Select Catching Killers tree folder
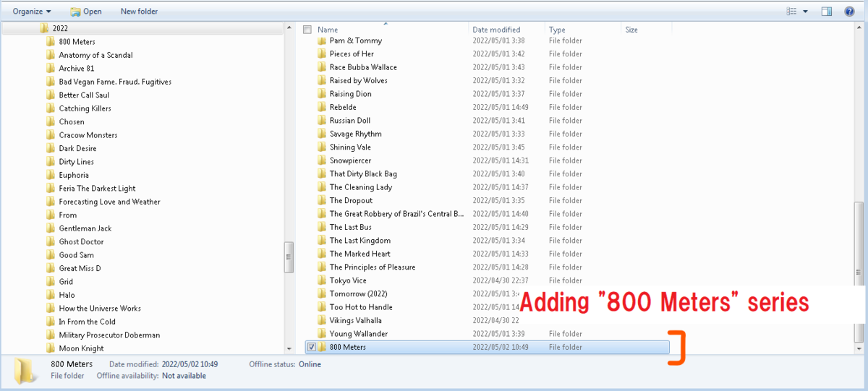Viewport: 868px width, 391px height. coord(85,108)
